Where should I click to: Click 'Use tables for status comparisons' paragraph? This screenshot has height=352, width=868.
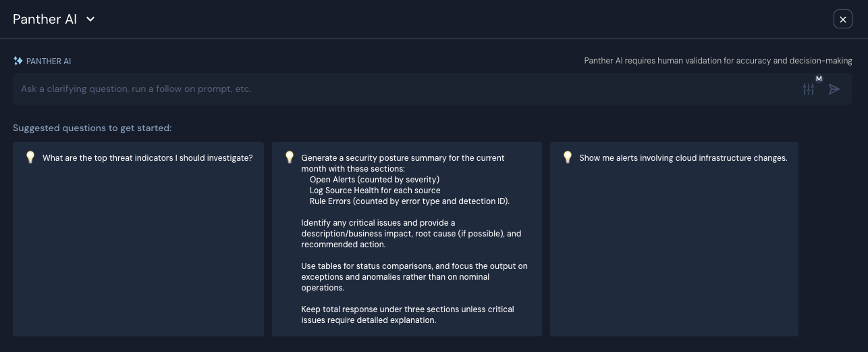pyautogui.click(x=414, y=277)
